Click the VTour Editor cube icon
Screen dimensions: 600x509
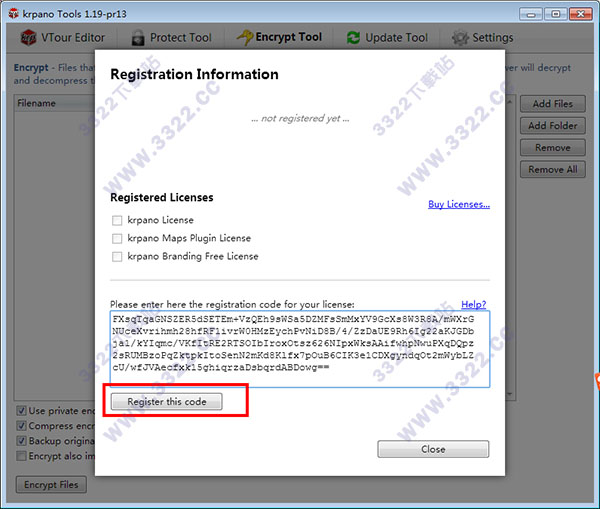(29, 38)
